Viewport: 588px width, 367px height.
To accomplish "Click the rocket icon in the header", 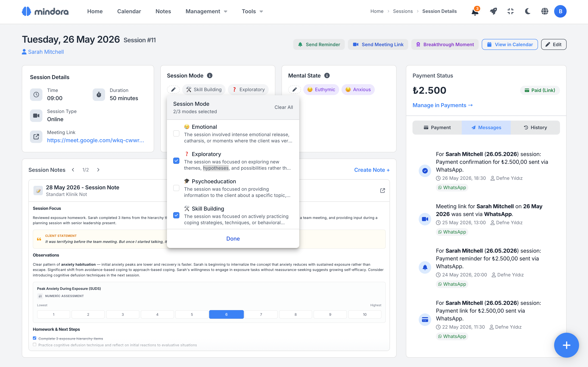I will click(493, 11).
